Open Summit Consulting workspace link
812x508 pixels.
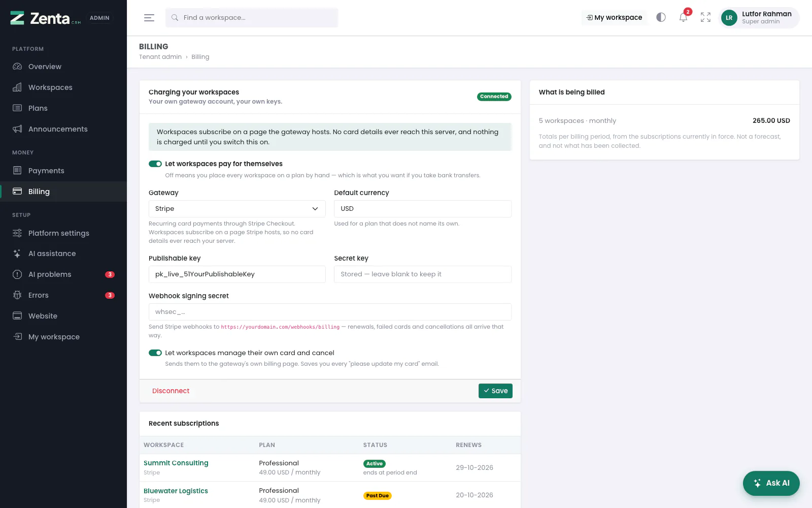pyautogui.click(x=176, y=463)
